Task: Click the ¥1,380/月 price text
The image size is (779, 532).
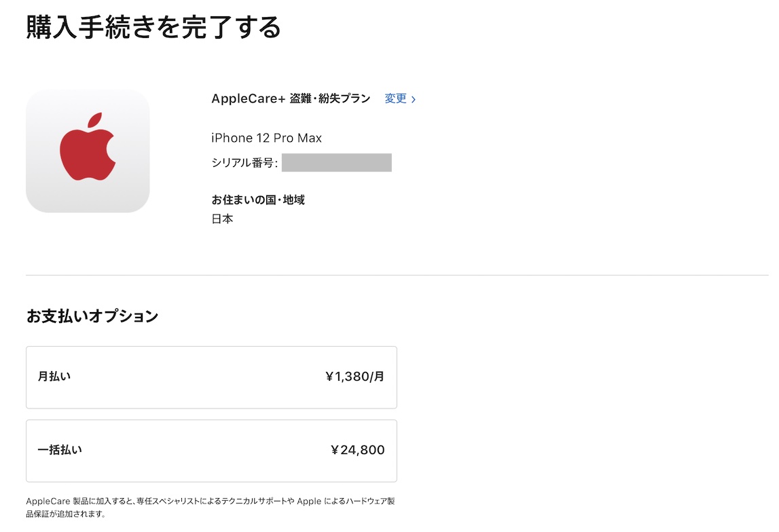Action: [x=355, y=377]
